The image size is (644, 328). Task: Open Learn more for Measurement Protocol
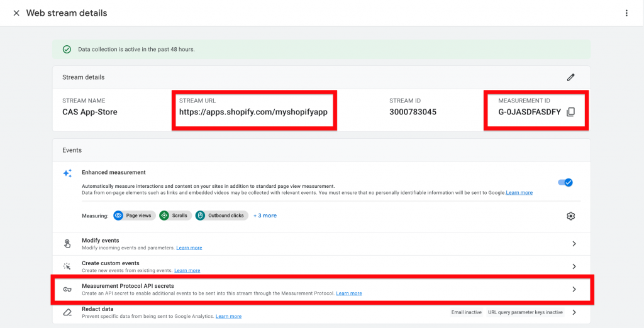click(348, 293)
